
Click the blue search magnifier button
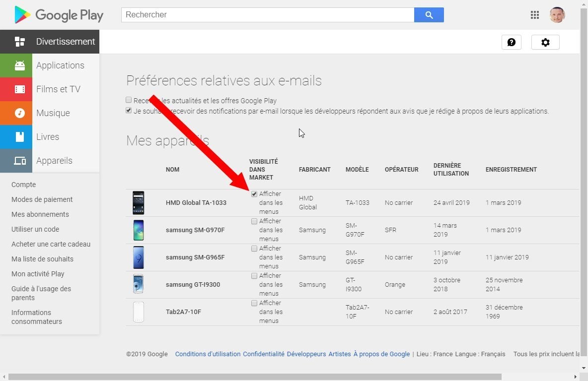click(x=429, y=15)
